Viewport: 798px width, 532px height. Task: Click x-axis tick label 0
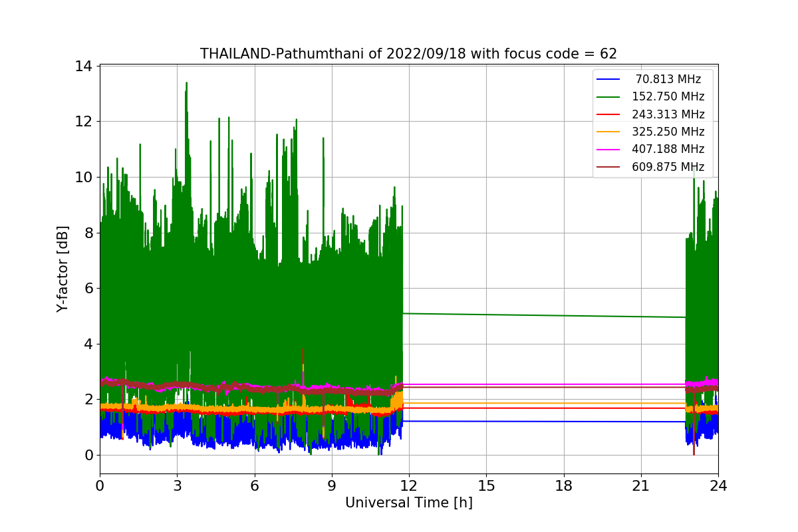point(100,486)
